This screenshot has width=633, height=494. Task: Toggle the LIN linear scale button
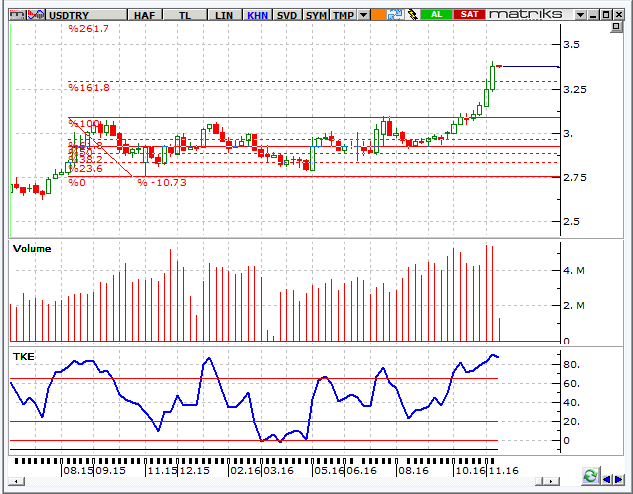point(223,15)
